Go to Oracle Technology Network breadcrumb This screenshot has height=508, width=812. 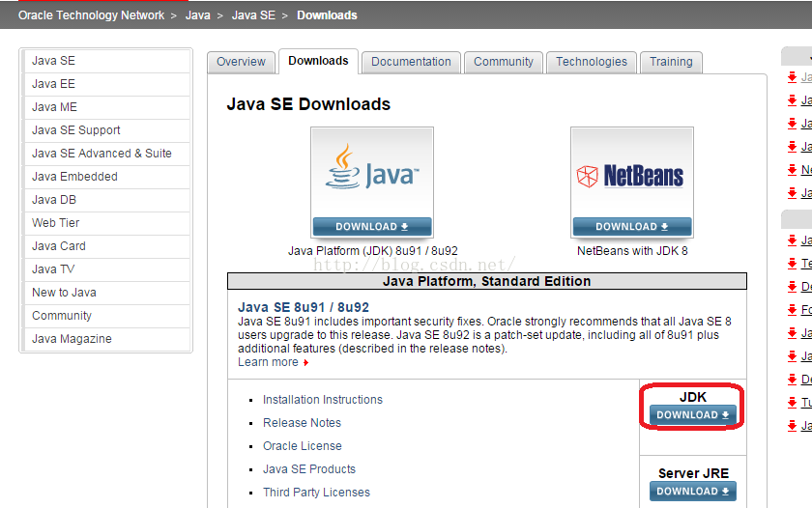[91, 15]
